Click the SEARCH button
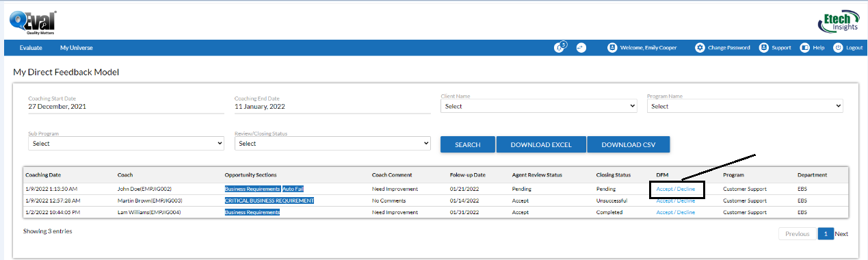This screenshot has height=260, width=868. point(467,144)
